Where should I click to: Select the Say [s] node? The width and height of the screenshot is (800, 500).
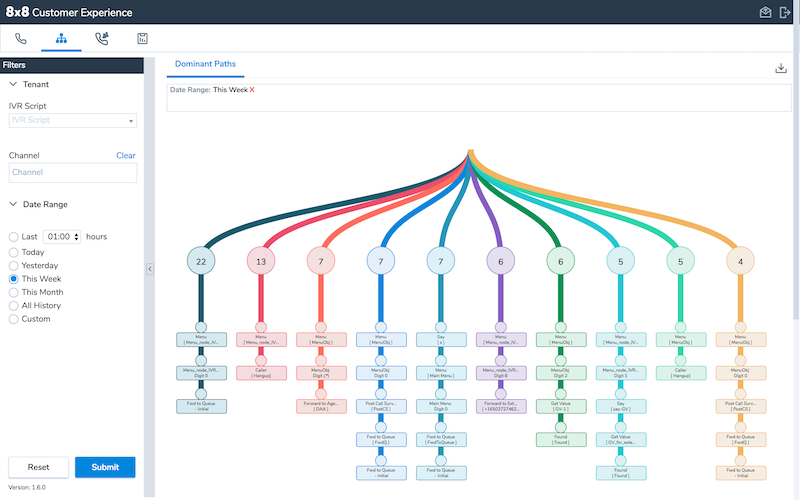click(441, 340)
